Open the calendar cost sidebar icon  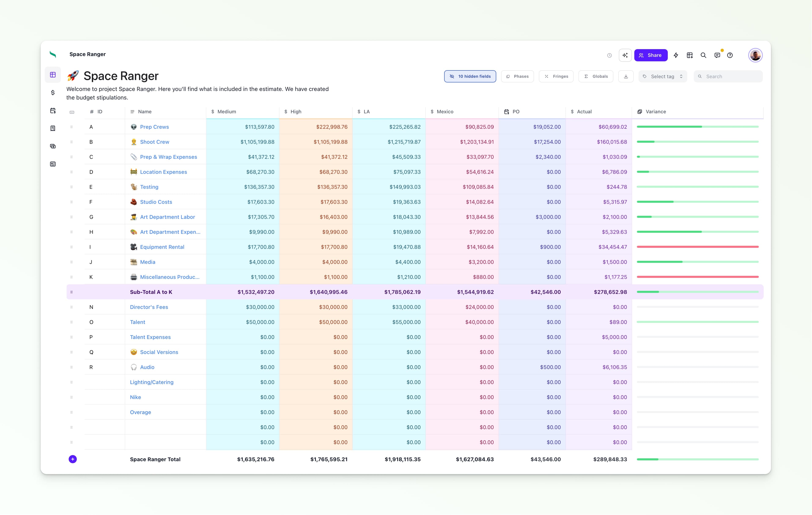(53, 111)
